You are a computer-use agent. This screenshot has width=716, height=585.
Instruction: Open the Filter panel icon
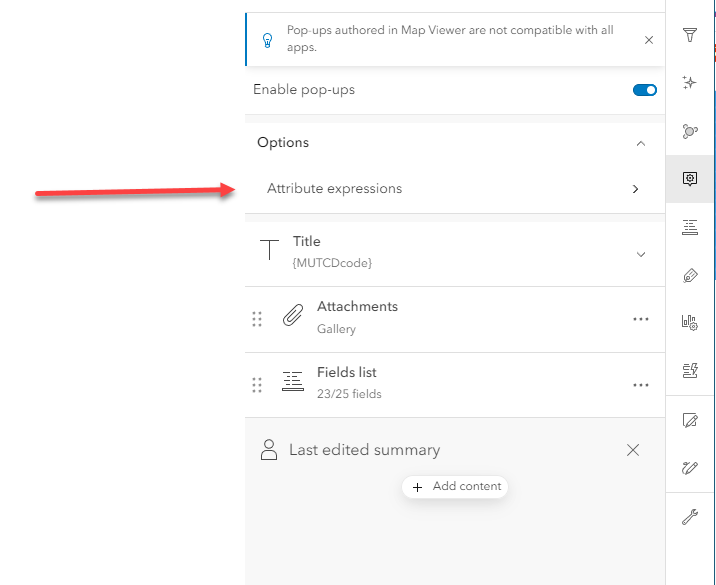click(x=689, y=36)
